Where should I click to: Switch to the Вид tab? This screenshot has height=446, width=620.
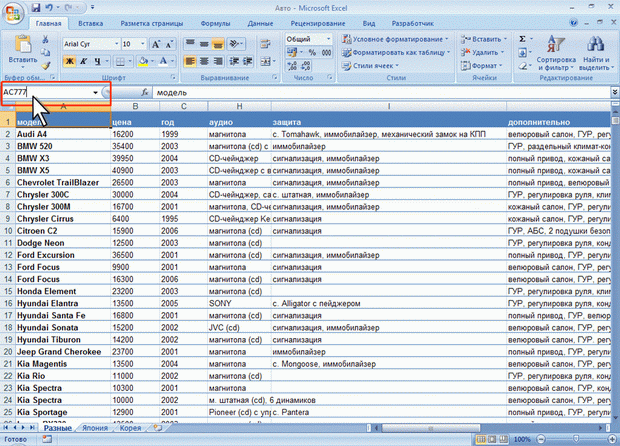[x=369, y=23]
